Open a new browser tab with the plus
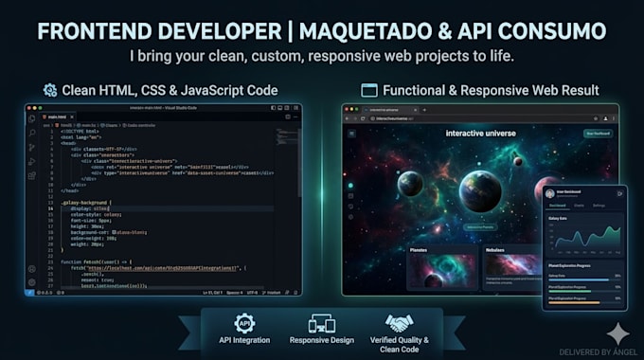Screen dimensions: 644x360 pyautogui.click(x=424, y=110)
